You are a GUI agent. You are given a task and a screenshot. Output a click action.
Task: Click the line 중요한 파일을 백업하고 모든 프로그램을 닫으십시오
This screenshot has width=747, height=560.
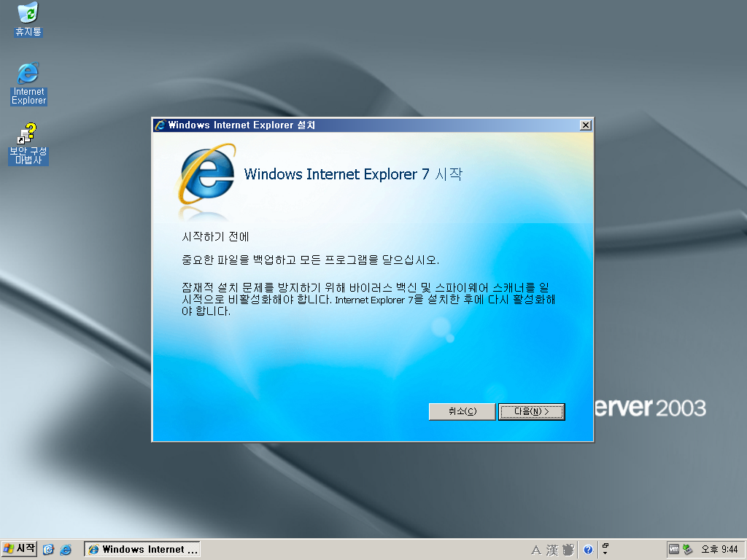pyautogui.click(x=310, y=260)
